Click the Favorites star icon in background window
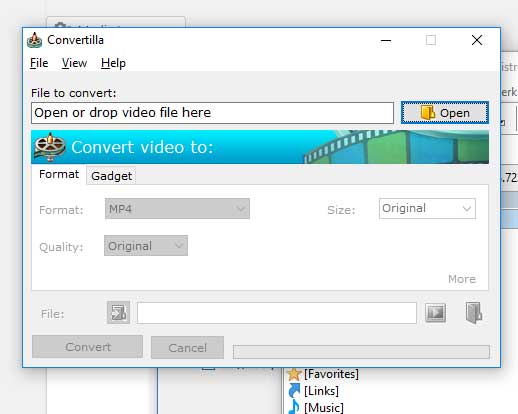Image resolution: width=518 pixels, height=414 pixels. click(294, 374)
